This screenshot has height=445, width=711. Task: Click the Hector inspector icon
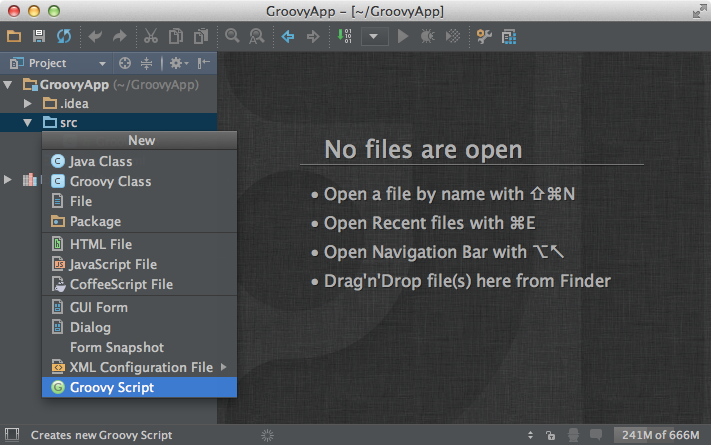pos(573,435)
